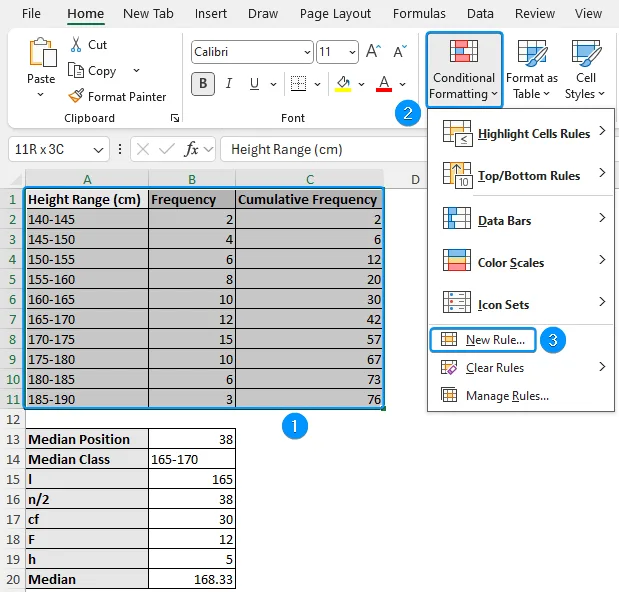
Task: Click the Cumulative Frequency header cell
Action: (x=309, y=199)
